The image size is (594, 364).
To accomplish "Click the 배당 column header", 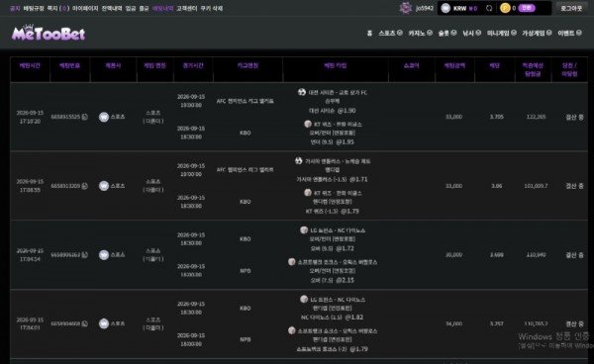I will coord(494,65).
